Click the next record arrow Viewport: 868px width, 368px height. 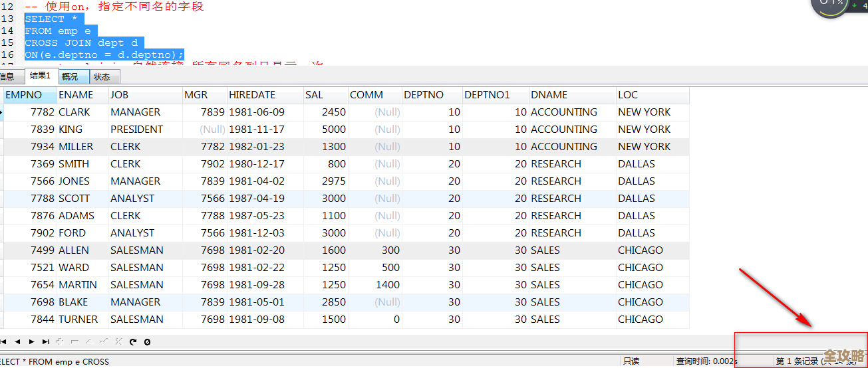tap(31, 341)
